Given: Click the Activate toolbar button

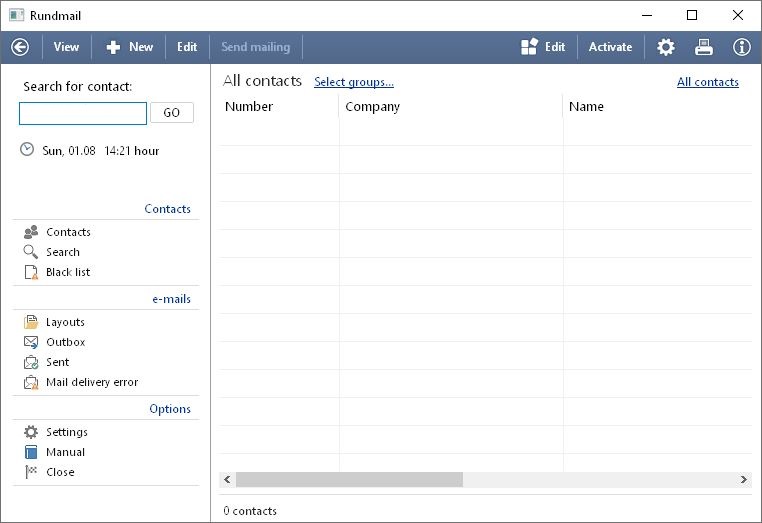Looking at the screenshot, I should click(x=610, y=47).
